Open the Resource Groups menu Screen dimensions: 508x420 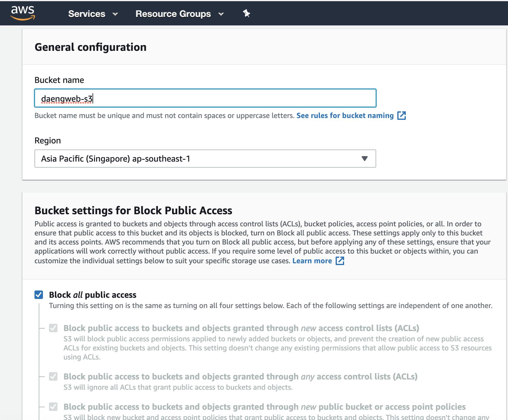(173, 14)
